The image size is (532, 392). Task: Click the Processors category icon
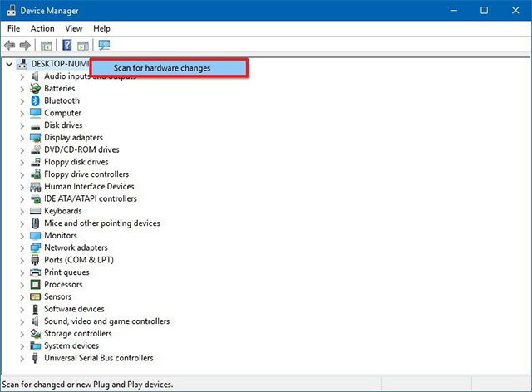[35, 285]
